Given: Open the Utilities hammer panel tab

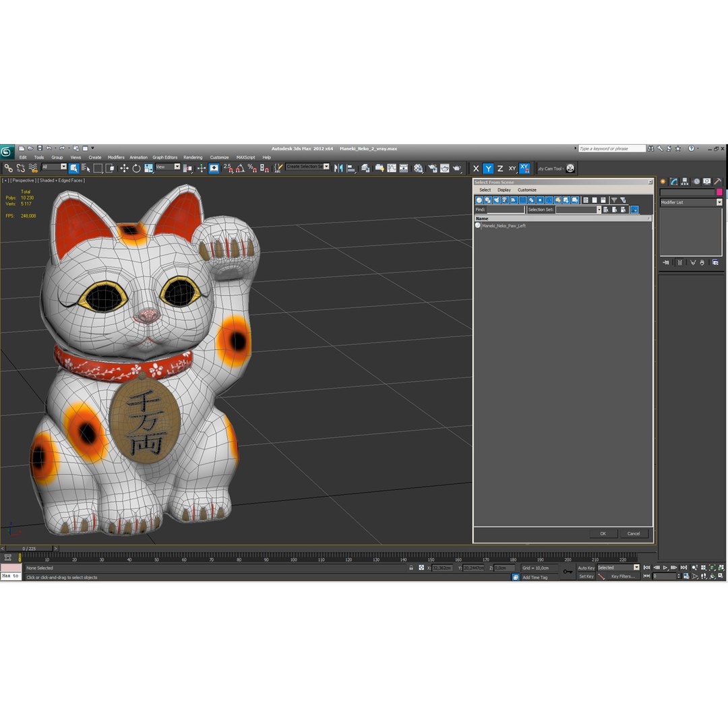Looking at the screenshot, I should [717, 181].
